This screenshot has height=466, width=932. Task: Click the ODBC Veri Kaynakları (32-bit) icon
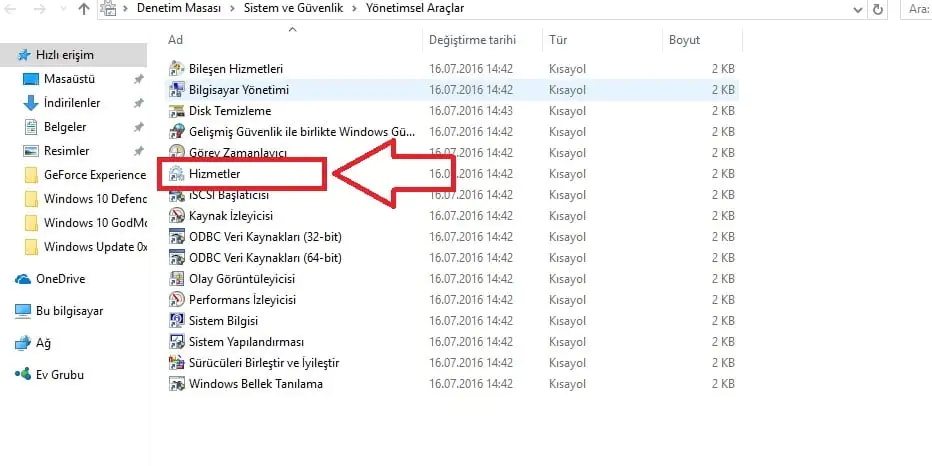click(177, 237)
